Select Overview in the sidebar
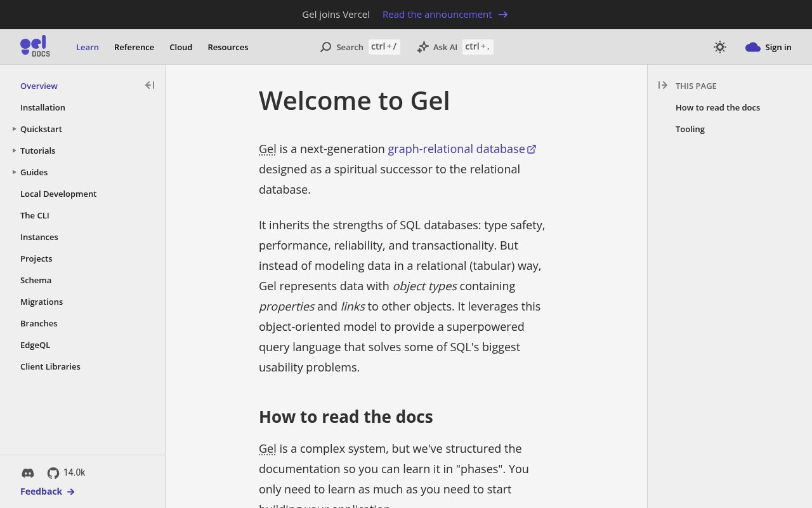 pos(39,86)
